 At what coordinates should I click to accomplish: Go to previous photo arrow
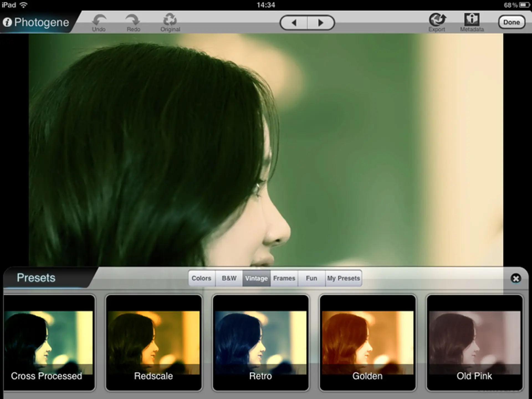(x=294, y=23)
